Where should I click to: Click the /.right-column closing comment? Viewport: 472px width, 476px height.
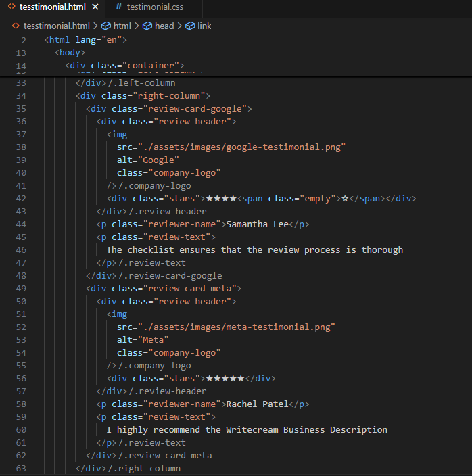coord(144,469)
